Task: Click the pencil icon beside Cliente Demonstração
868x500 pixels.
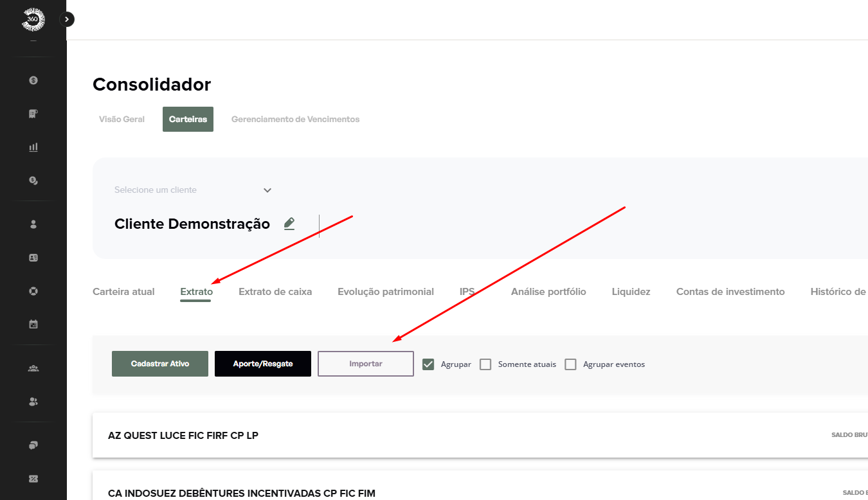Action: [x=289, y=224]
